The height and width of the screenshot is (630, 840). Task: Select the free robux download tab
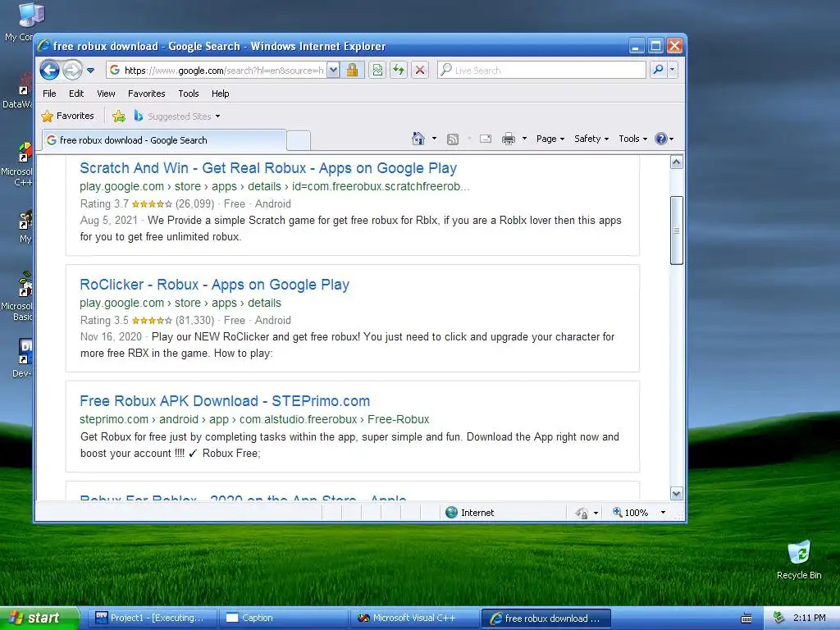point(164,140)
